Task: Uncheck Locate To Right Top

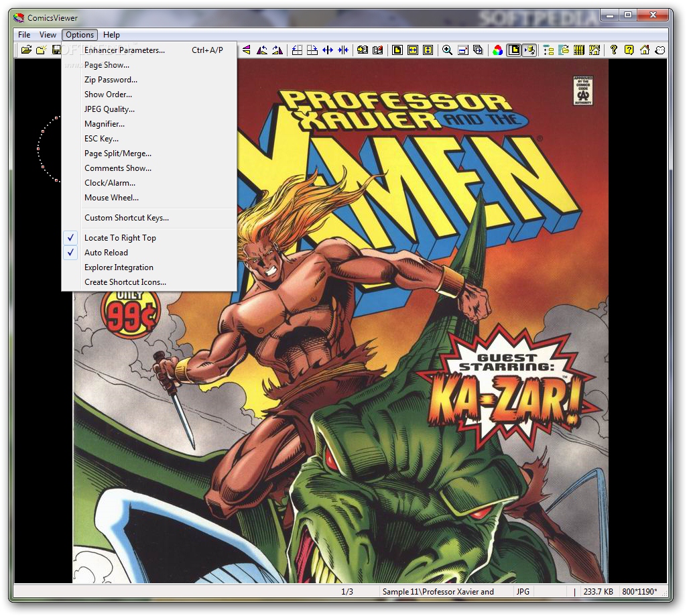Action: [149, 238]
